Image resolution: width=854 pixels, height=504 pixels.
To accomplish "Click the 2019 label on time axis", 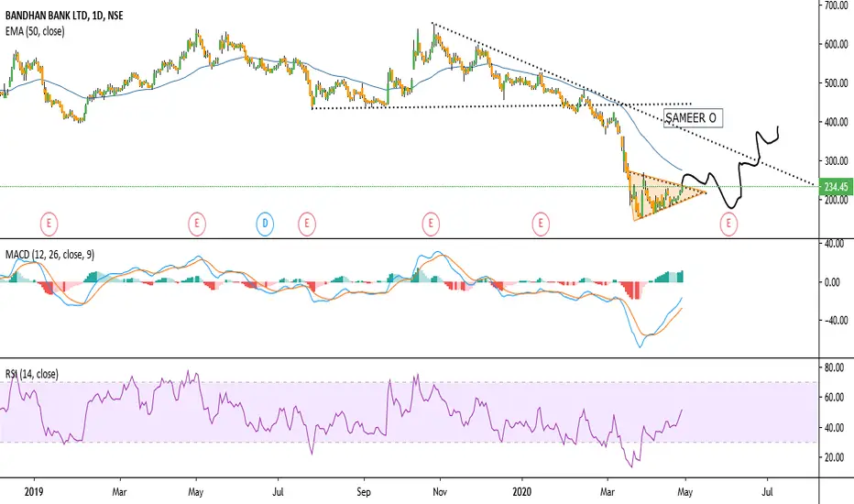I will coord(34,492).
